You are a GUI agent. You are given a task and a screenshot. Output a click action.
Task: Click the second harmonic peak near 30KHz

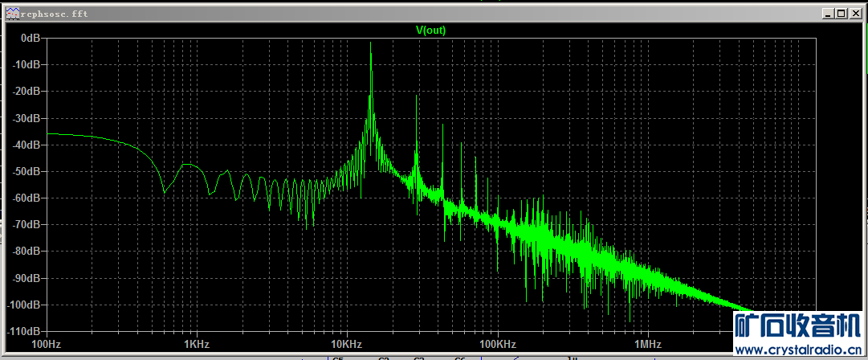tap(417, 100)
